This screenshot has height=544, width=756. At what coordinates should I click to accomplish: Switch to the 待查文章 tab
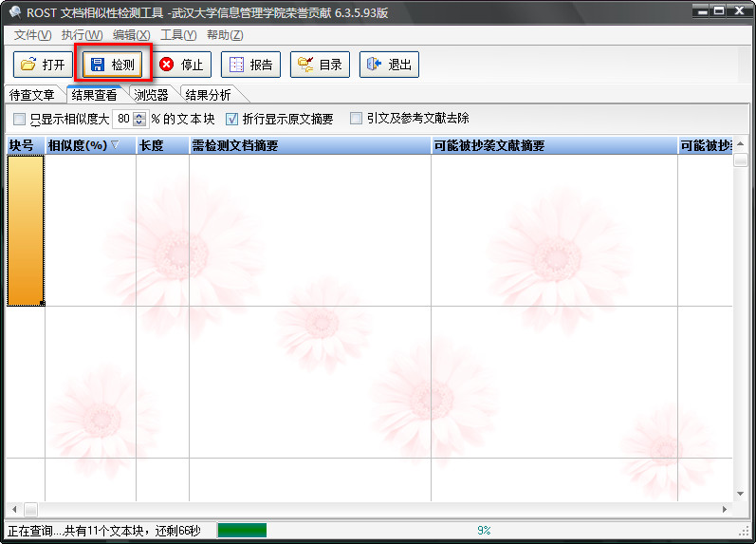point(32,95)
